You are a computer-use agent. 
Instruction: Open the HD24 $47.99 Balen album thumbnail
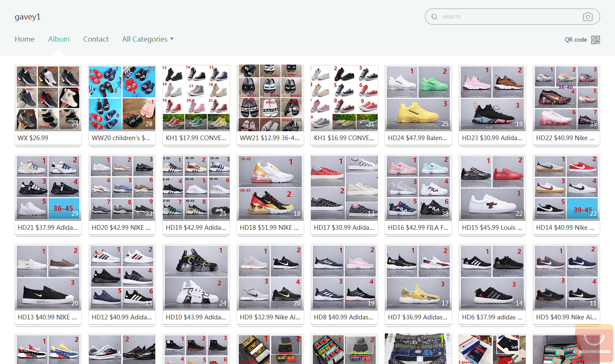click(x=418, y=98)
